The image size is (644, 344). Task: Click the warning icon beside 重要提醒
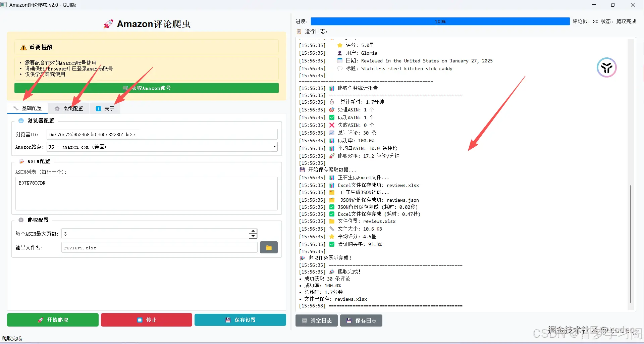coord(23,47)
